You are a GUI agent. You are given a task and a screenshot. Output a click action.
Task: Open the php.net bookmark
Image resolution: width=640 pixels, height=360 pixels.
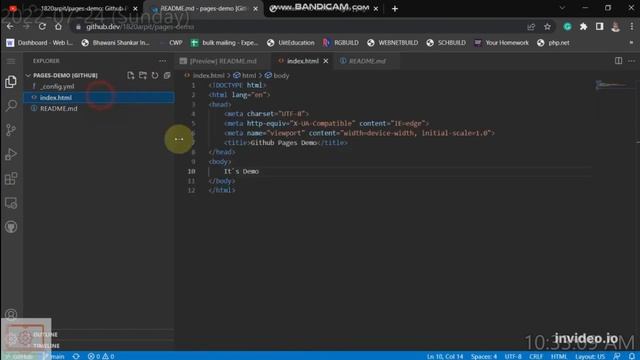tap(553, 43)
